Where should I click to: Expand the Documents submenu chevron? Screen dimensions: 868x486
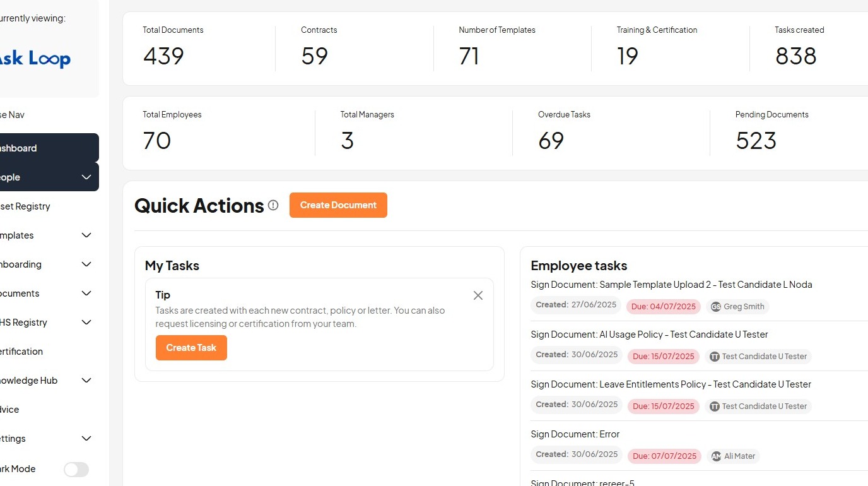[86, 293]
